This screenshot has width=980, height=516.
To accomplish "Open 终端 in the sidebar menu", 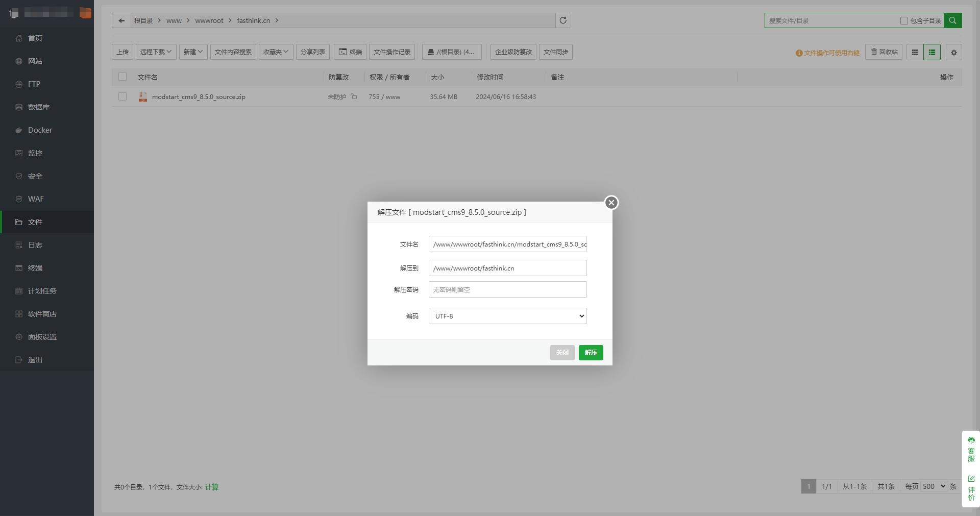I will click(x=47, y=268).
